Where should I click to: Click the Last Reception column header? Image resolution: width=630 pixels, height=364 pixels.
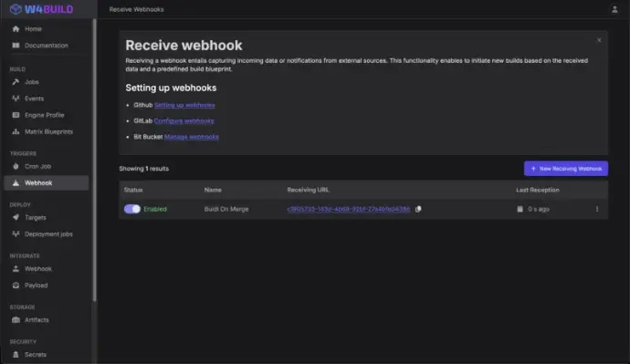[538, 190]
